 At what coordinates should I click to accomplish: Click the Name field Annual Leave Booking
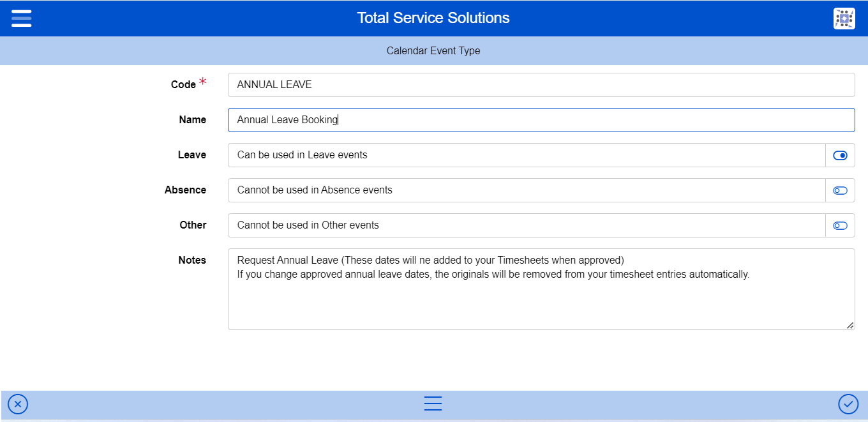point(541,120)
